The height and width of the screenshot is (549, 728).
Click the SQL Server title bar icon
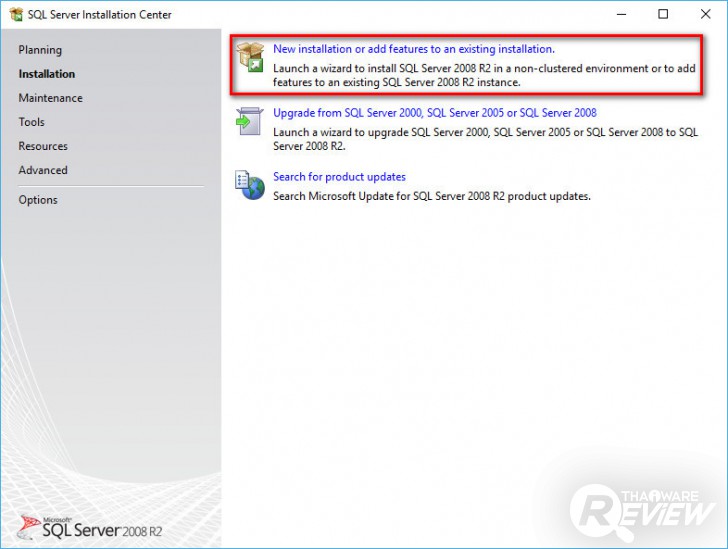point(16,14)
